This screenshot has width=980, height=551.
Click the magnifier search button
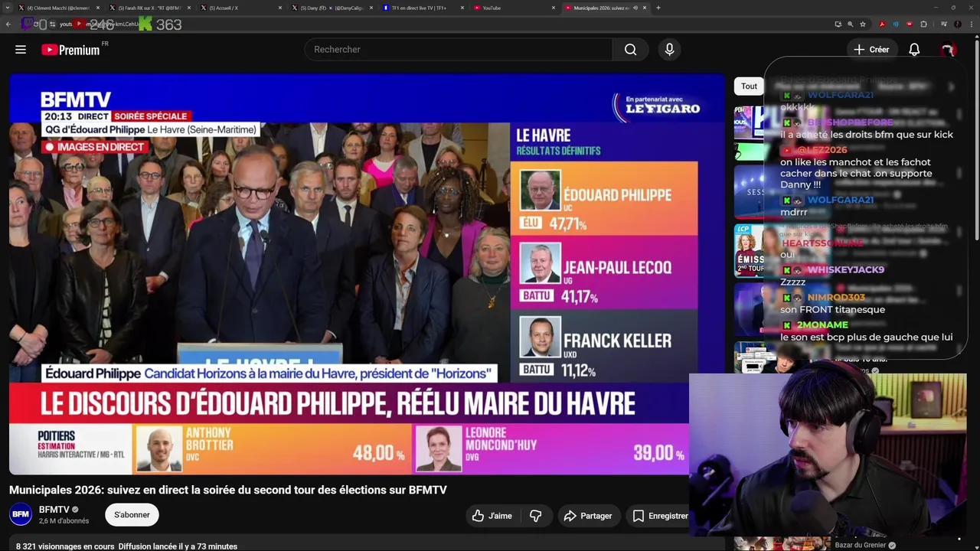click(x=630, y=49)
